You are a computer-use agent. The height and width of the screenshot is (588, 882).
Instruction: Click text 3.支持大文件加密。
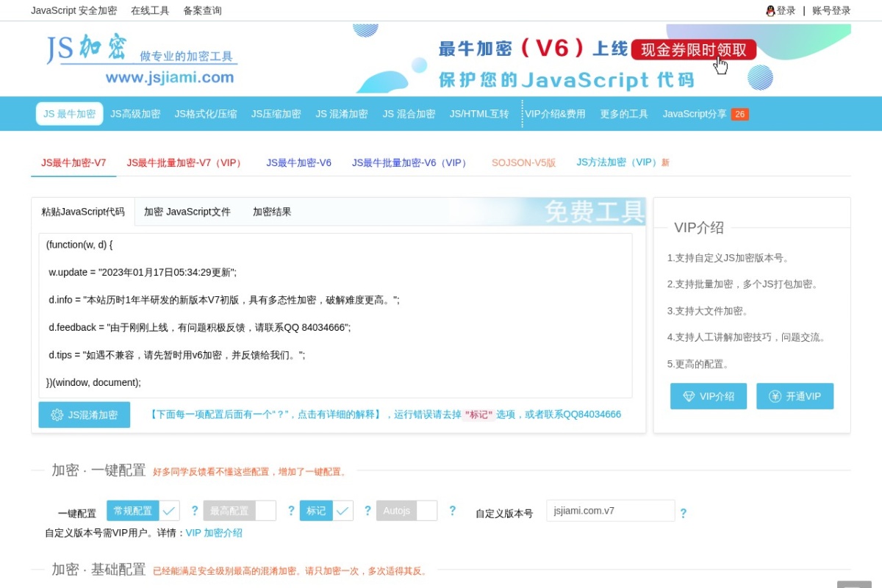point(708,311)
